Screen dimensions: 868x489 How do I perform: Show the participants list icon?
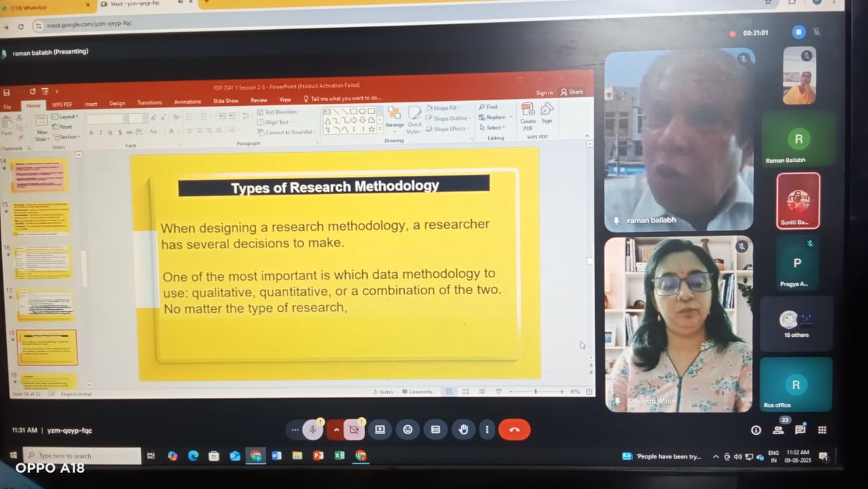(778, 430)
